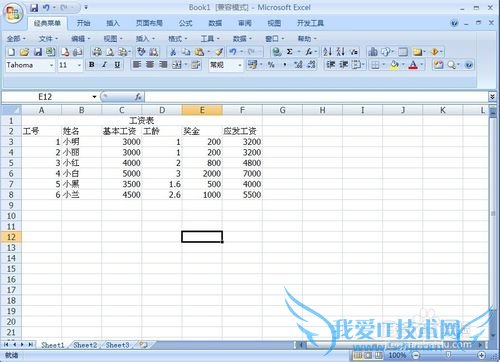
Task: Click the Print printer icon in the toolbar
Action: point(97,52)
